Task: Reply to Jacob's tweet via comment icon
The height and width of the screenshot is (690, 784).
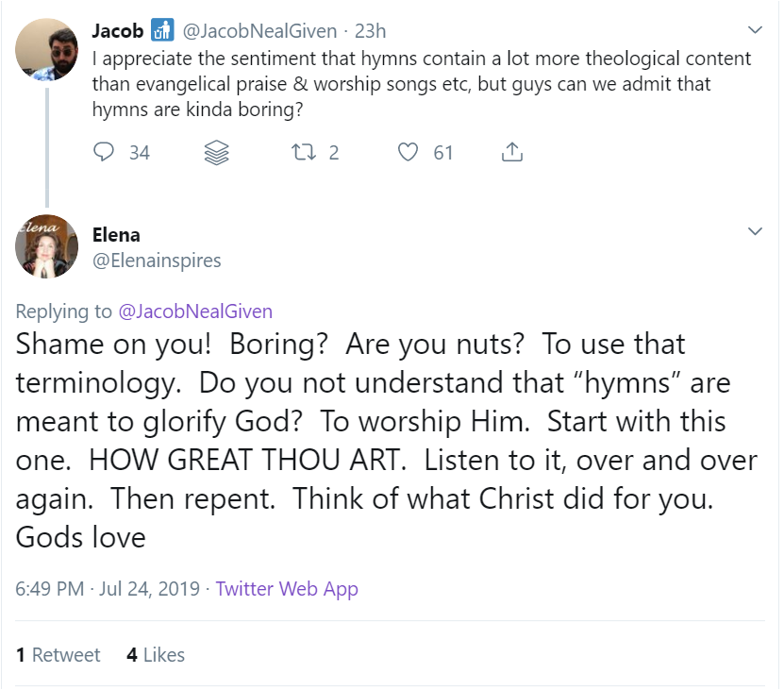Action: (x=105, y=152)
